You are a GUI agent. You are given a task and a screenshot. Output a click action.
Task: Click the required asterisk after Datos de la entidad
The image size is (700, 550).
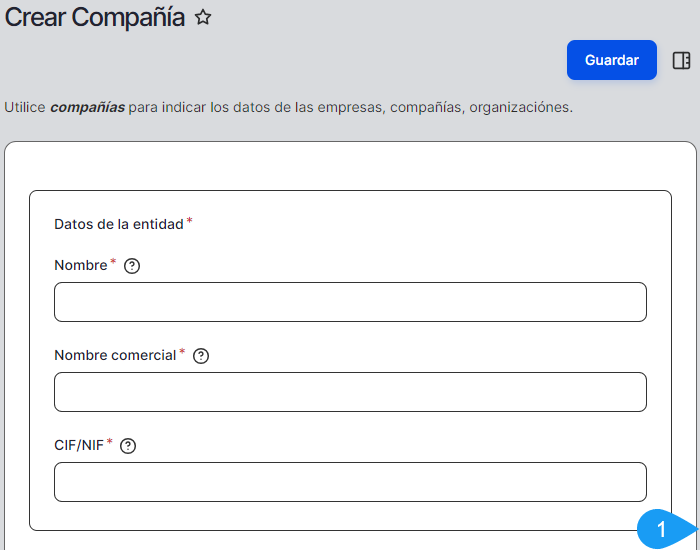190,221
